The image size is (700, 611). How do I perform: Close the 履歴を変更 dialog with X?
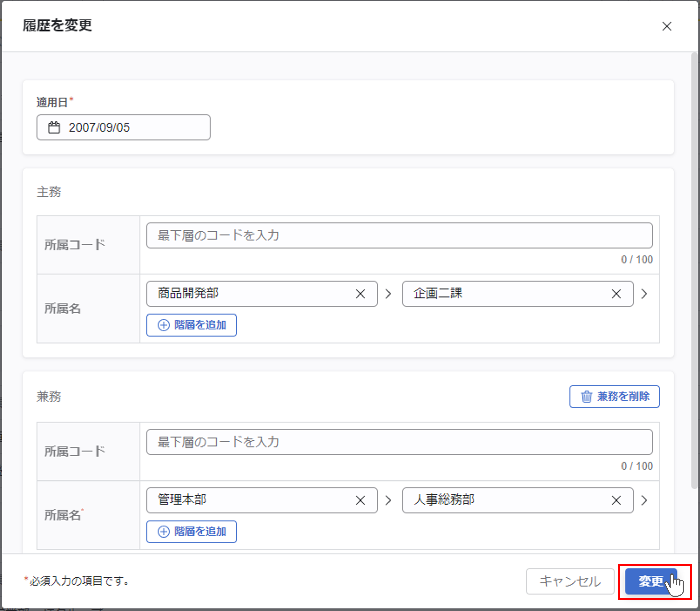tap(666, 26)
